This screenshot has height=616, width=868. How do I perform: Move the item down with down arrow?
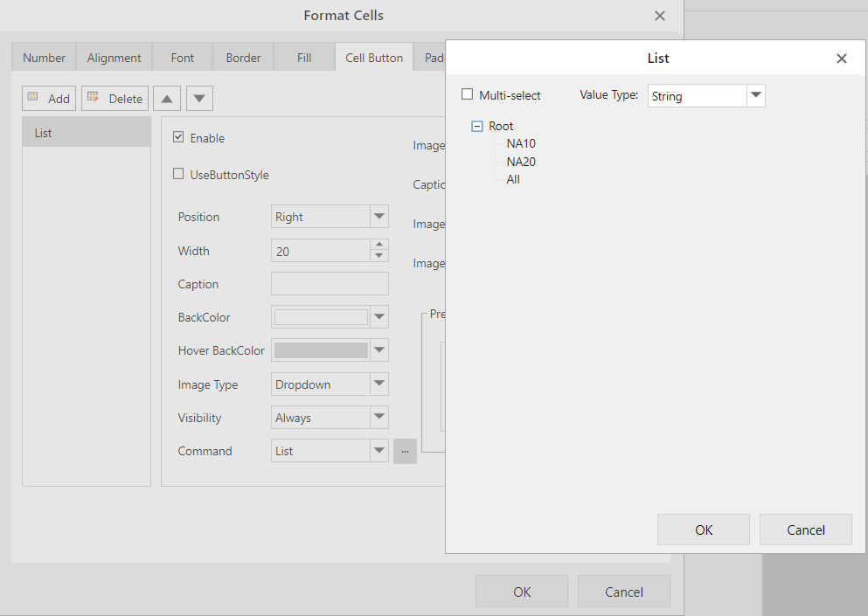point(199,98)
